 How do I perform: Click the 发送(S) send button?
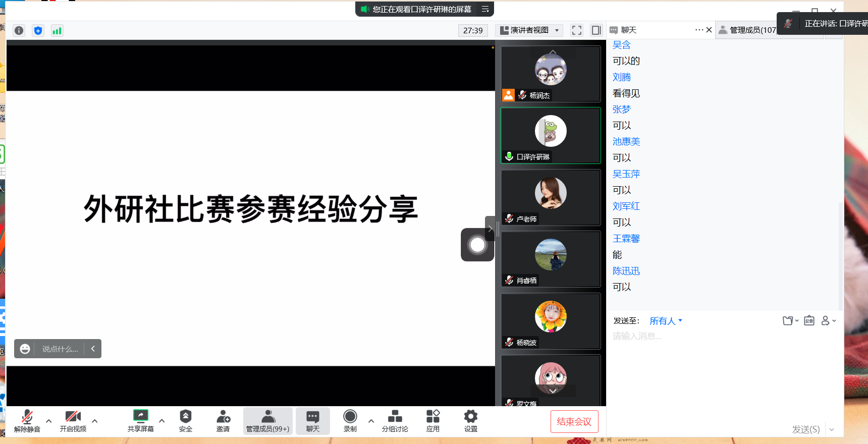pos(806,429)
